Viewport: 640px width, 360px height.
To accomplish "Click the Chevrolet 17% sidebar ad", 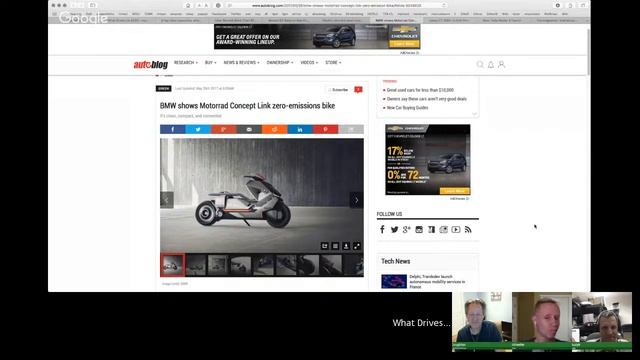I will point(428,160).
